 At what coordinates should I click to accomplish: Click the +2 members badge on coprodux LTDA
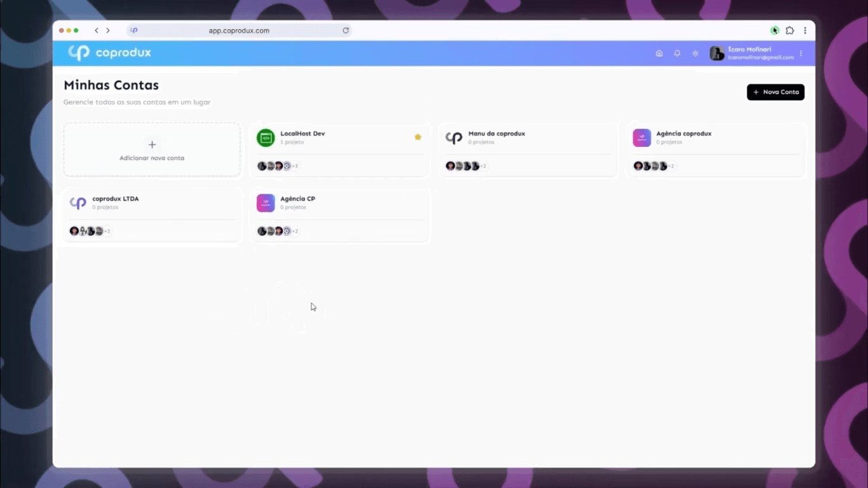[107, 231]
